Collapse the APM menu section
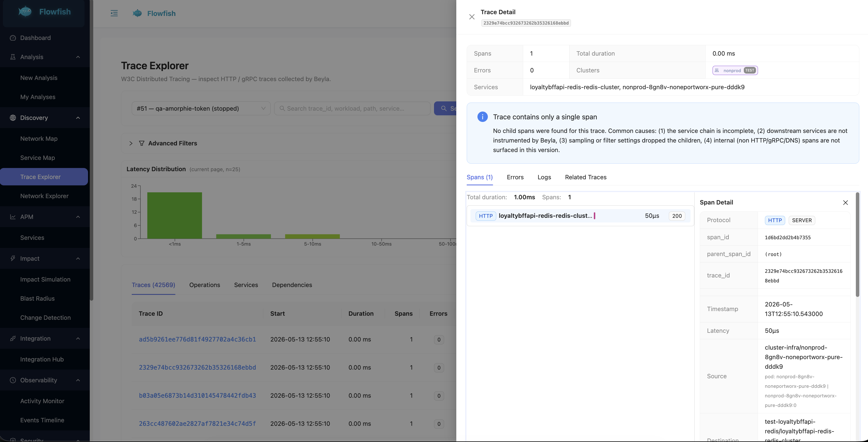 tap(78, 217)
